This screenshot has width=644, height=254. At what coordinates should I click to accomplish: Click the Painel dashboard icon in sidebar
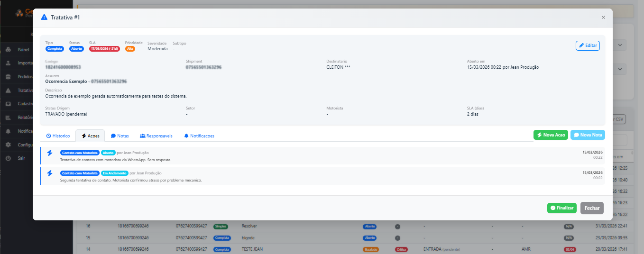(x=8, y=49)
